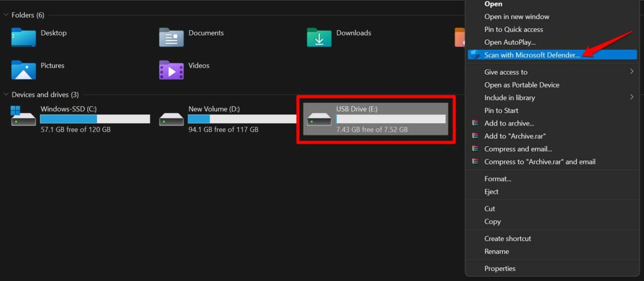
Task: Choose Eject from the context menu
Action: point(492,192)
